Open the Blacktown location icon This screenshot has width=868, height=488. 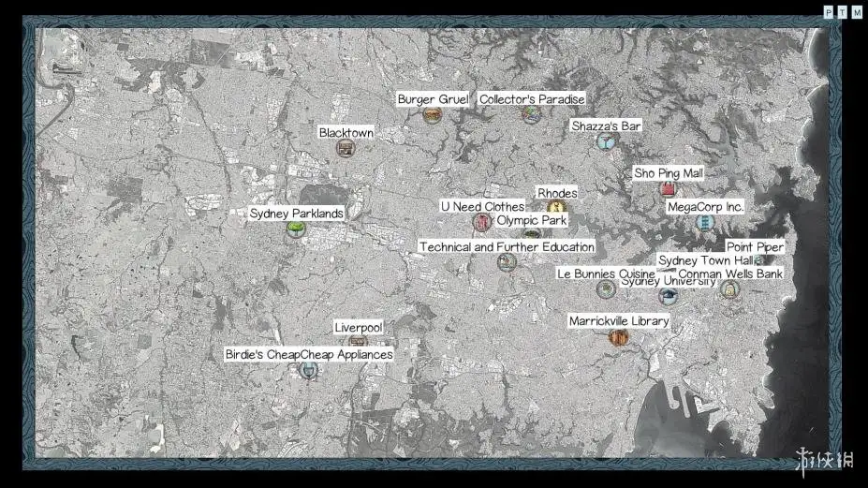[346, 148]
